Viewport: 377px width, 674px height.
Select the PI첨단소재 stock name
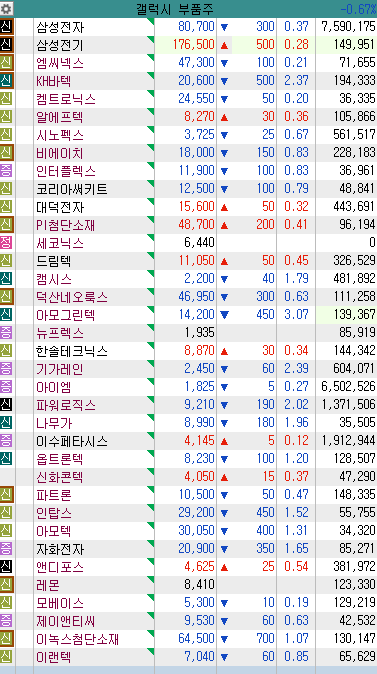tap(66, 225)
